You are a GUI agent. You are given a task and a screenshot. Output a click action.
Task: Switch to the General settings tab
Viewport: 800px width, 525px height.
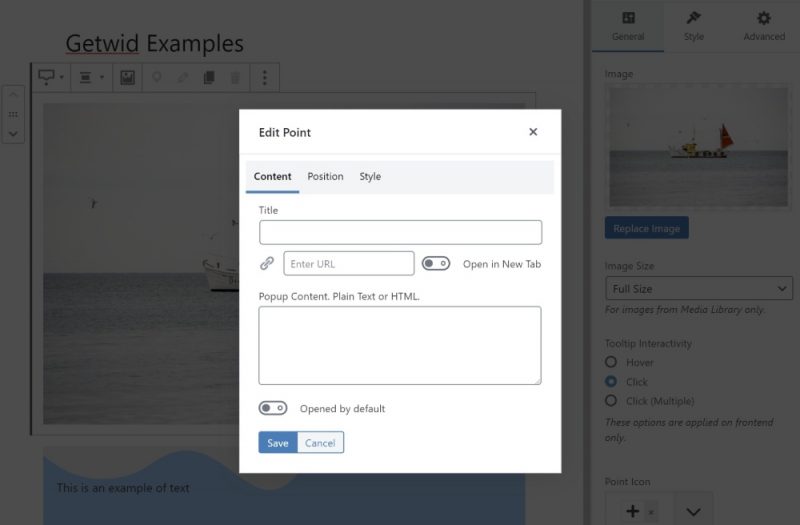click(x=628, y=26)
